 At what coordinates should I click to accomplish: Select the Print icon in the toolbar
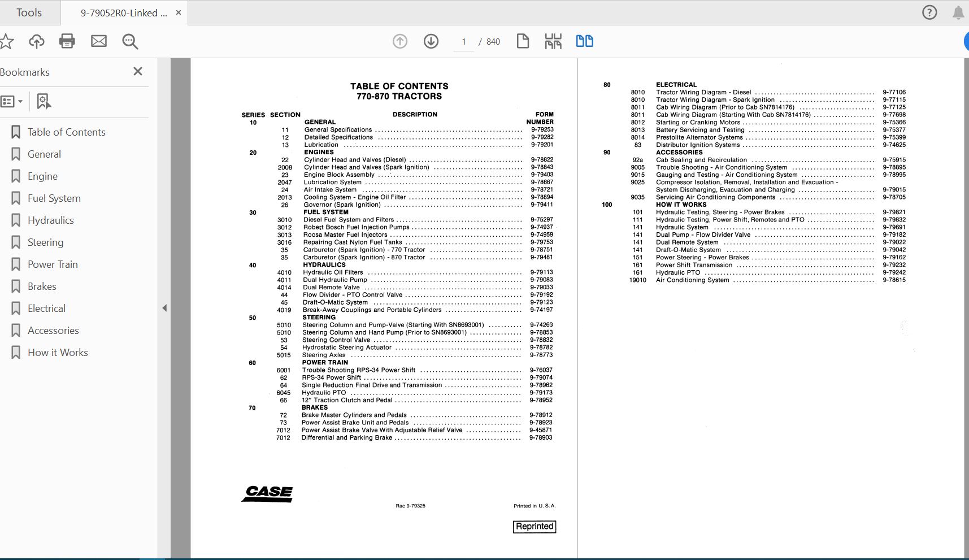click(67, 41)
